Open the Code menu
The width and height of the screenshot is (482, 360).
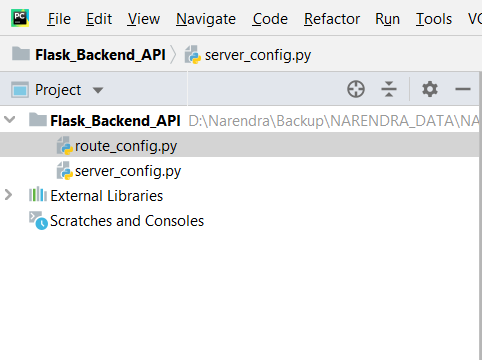[270, 19]
